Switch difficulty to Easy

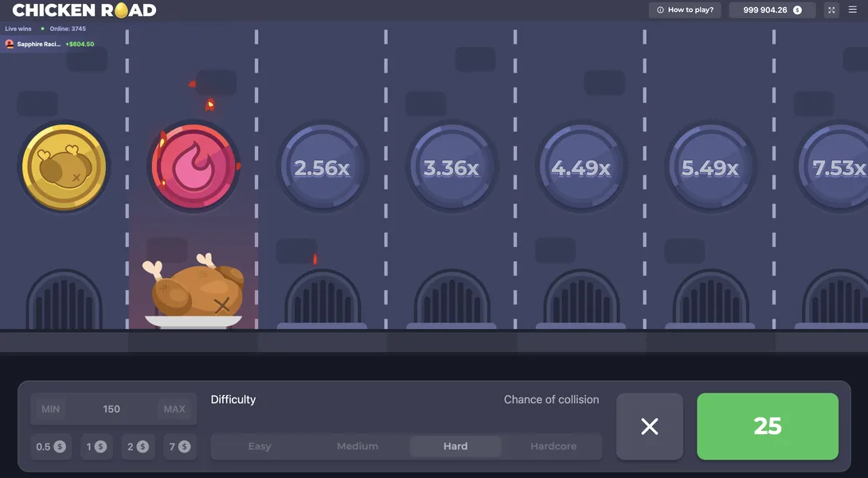point(260,446)
